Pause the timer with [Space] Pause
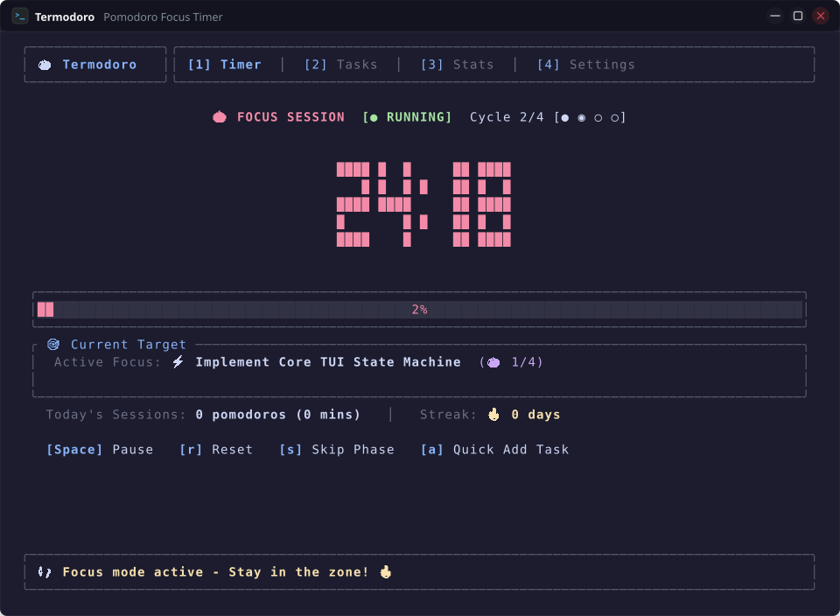Screen dimensions: 840x616 tap(100, 450)
